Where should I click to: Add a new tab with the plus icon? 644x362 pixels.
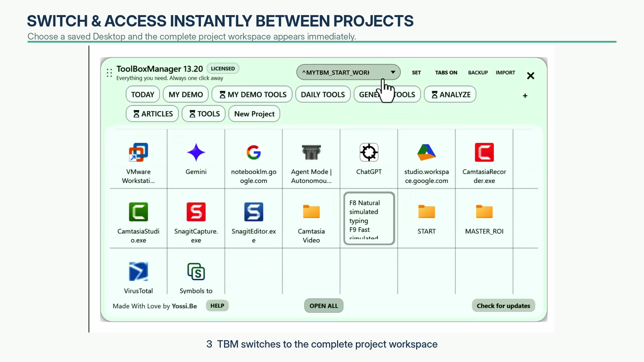click(525, 96)
